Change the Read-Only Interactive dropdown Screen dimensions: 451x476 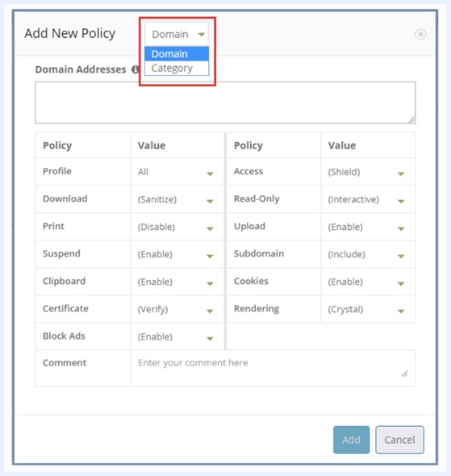(366, 199)
